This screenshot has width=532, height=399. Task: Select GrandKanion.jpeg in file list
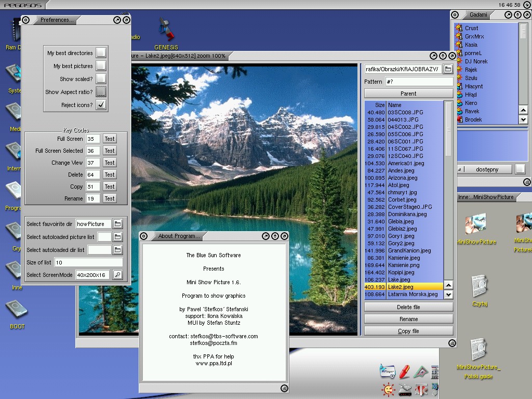[x=404, y=250]
